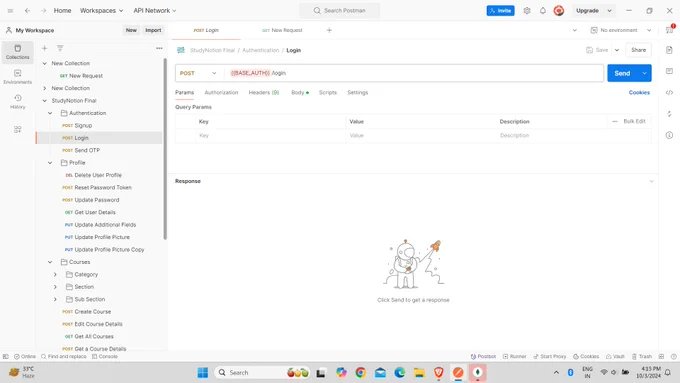
Task: Open the Collections sidebar panel
Action: coord(17,52)
